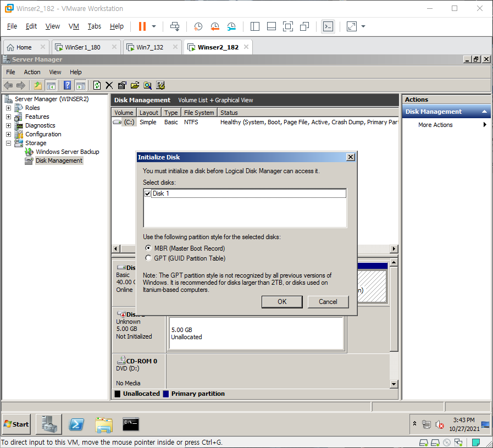Toggle the Disk 1 checkbox
This screenshot has width=493, height=448.
pos(147,193)
